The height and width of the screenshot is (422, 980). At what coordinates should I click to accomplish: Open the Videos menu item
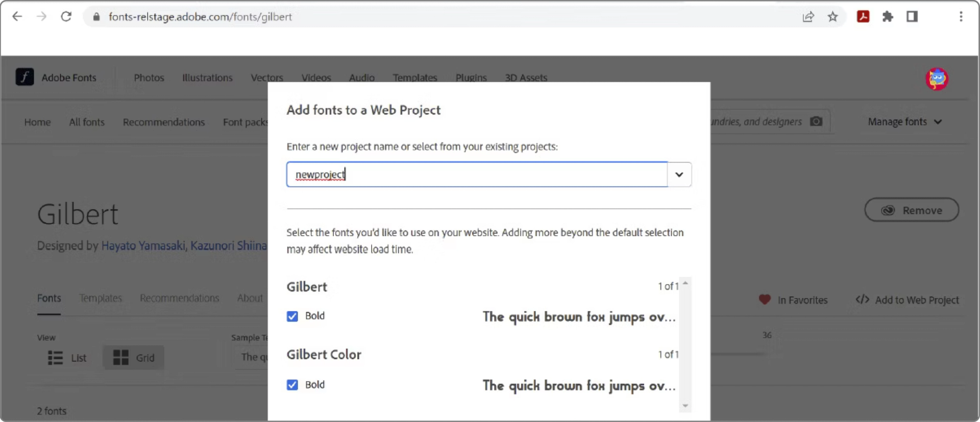pyautogui.click(x=316, y=78)
